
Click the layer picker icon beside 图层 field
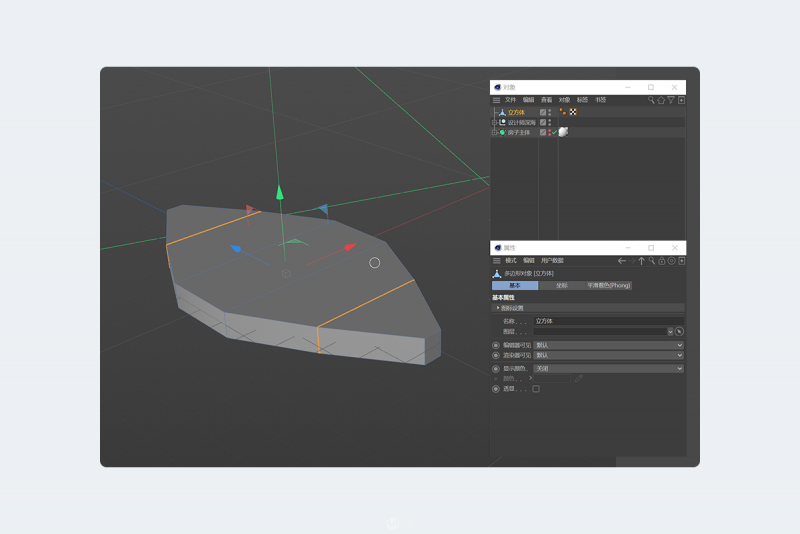pyautogui.click(x=679, y=331)
